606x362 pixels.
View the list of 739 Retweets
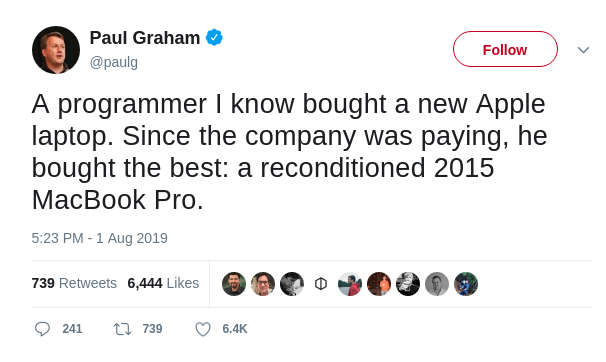pos(74,283)
